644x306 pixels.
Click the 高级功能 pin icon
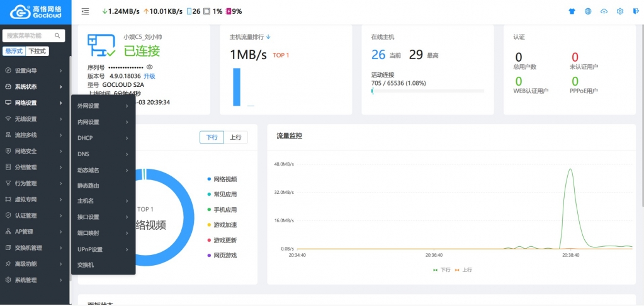click(x=8, y=264)
